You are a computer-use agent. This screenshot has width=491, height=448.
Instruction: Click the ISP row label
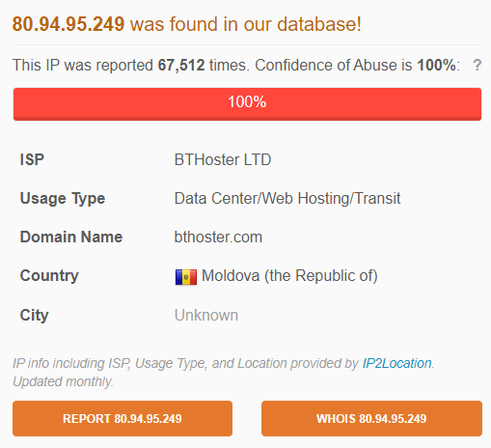point(32,160)
